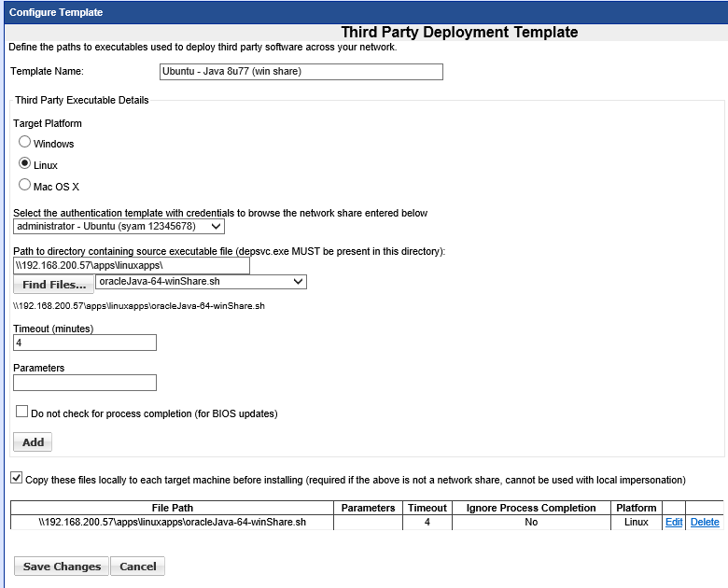Focus the Timeout minutes input box

click(x=85, y=343)
